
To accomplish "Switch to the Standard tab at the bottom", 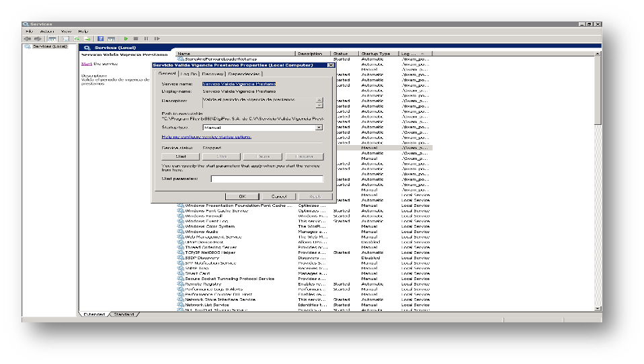I will pos(124,314).
